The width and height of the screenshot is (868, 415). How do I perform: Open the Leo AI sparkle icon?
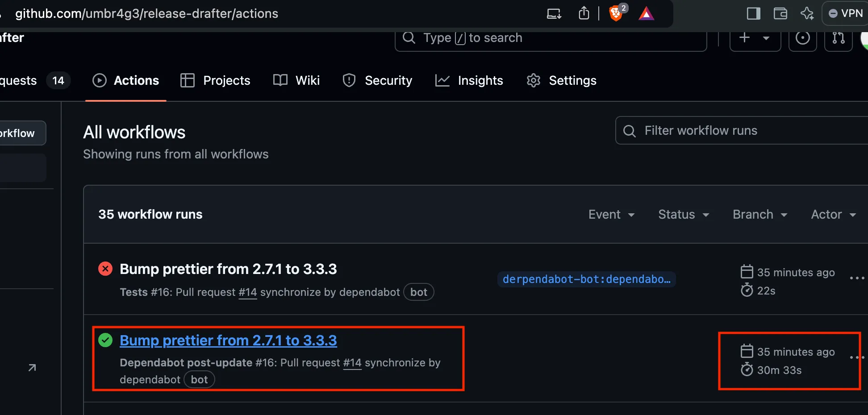(807, 13)
